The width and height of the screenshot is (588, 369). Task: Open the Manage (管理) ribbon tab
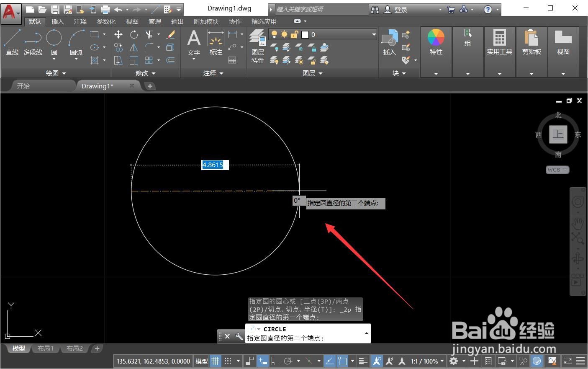pos(154,21)
